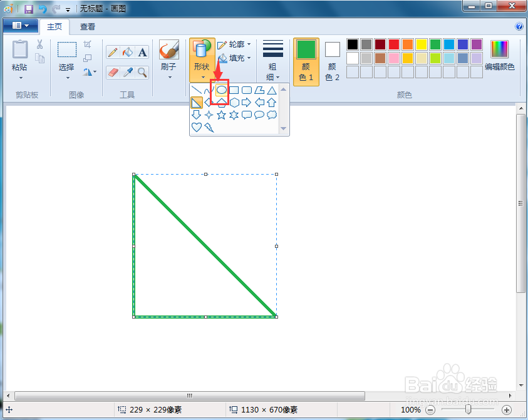Viewport: 528px width, 420px height.
Task: Choose the Up arrow shape
Action: pyautogui.click(x=272, y=103)
